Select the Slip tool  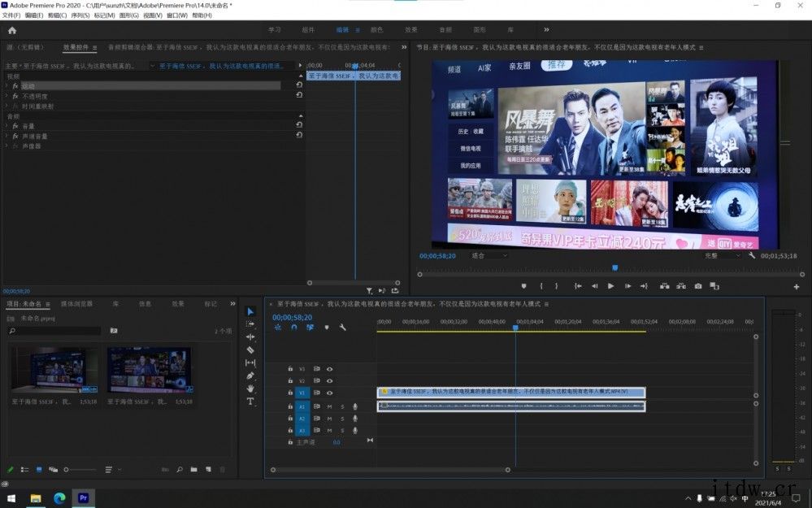[x=250, y=363]
